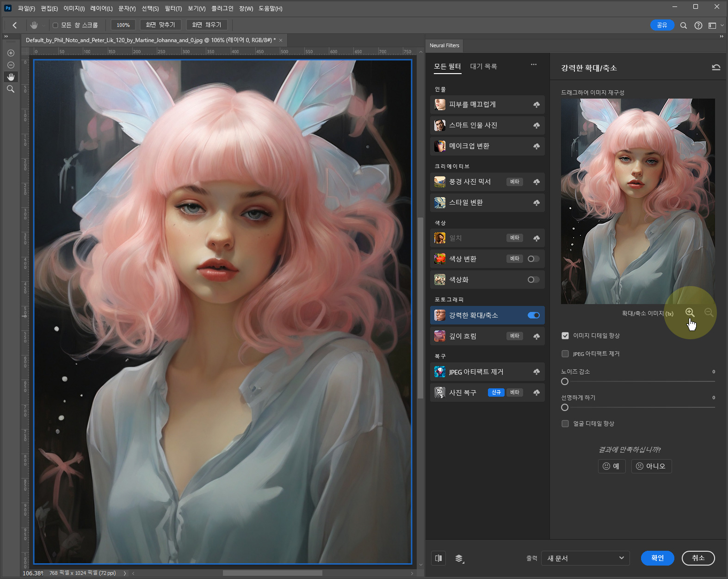Download the 피부를 매끄럽게 filter
The width and height of the screenshot is (728, 579).
(x=537, y=105)
